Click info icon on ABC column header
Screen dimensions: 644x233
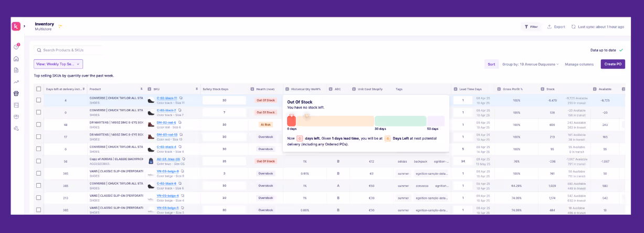[x=331, y=89]
